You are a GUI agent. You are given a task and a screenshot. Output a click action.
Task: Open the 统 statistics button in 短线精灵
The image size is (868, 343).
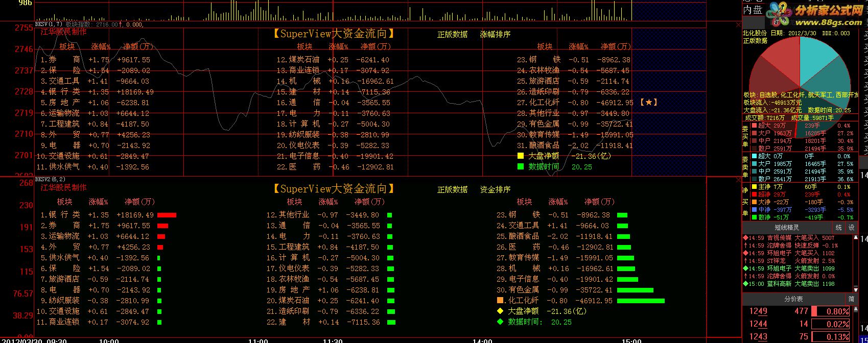839,228
